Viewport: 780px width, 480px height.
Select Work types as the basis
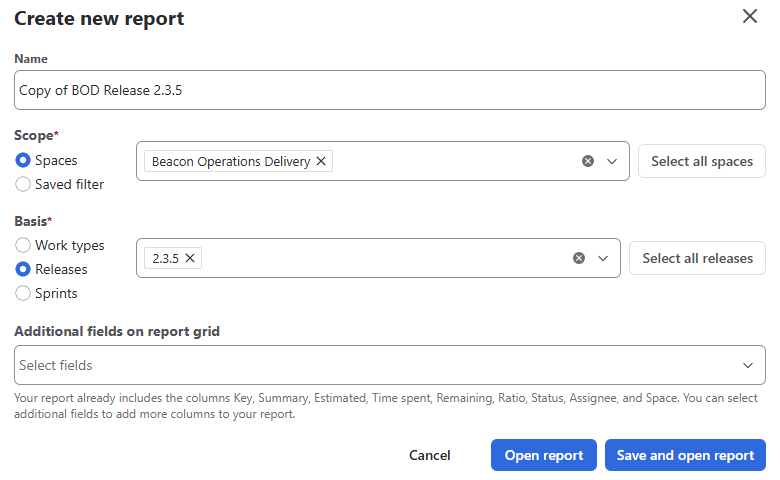pyautogui.click(x=23, y=245)
